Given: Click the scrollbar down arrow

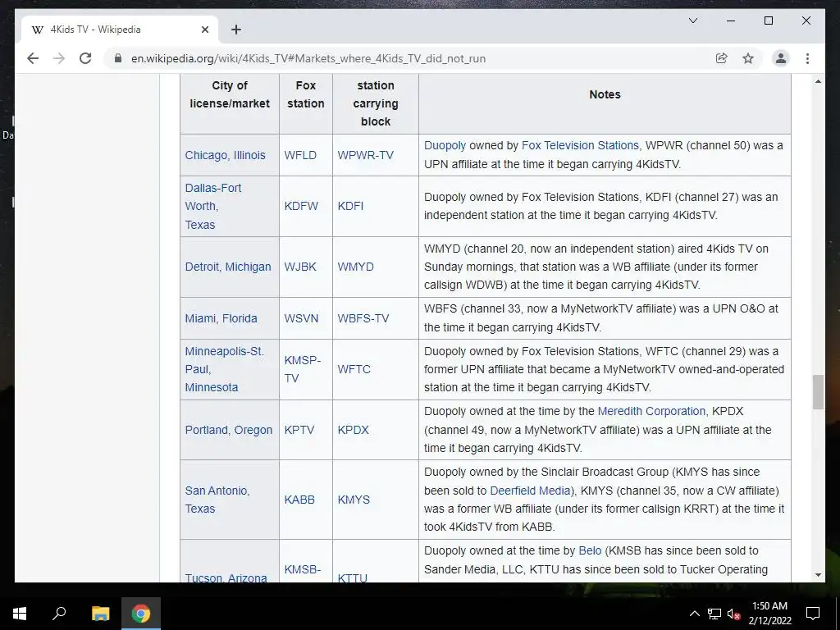Looking at the screenshot, I should point(818,575).
